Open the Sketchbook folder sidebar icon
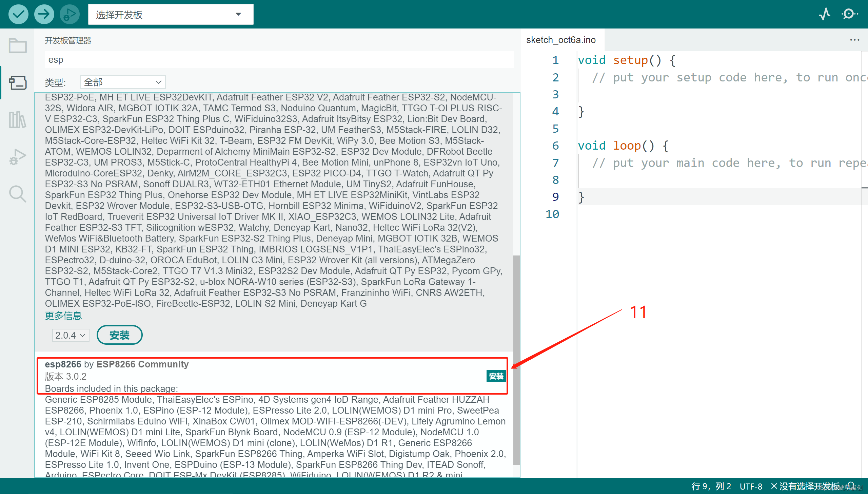Viewport: 868px width, 494px height. tap(18, 45)
